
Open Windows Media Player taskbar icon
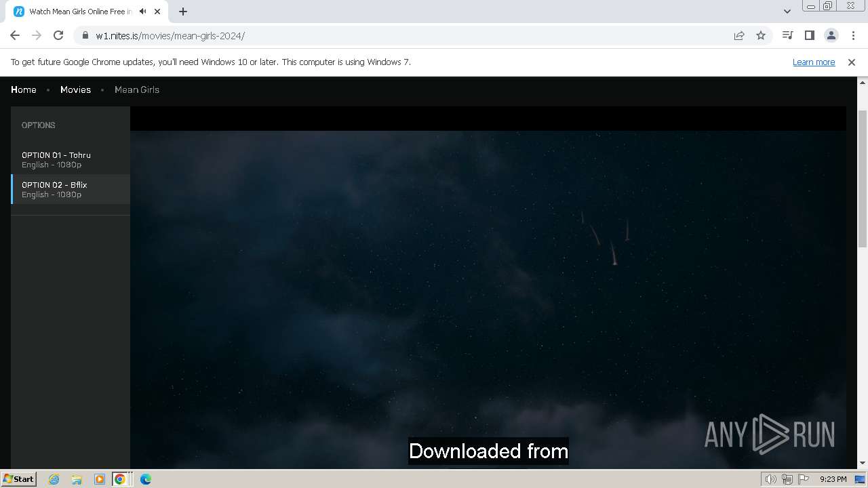pyautogui.click(x=99, y=479)
